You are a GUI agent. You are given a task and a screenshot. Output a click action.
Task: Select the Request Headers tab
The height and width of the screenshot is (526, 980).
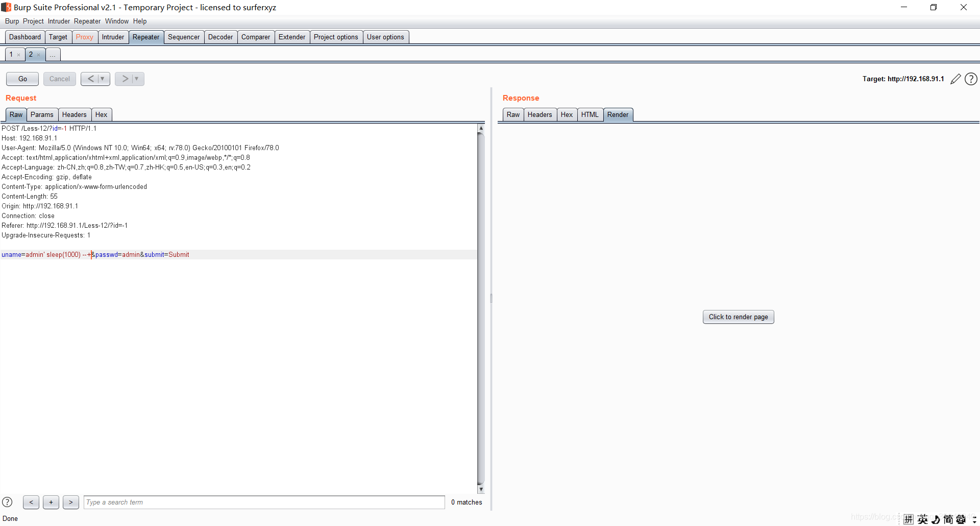[x=75, y=115]
